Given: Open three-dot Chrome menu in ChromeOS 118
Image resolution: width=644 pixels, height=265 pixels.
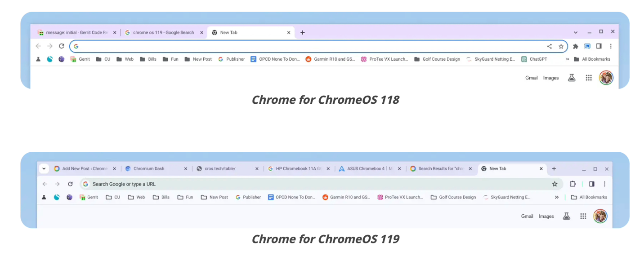Looking at the screenshot, I should pos(610,46).
